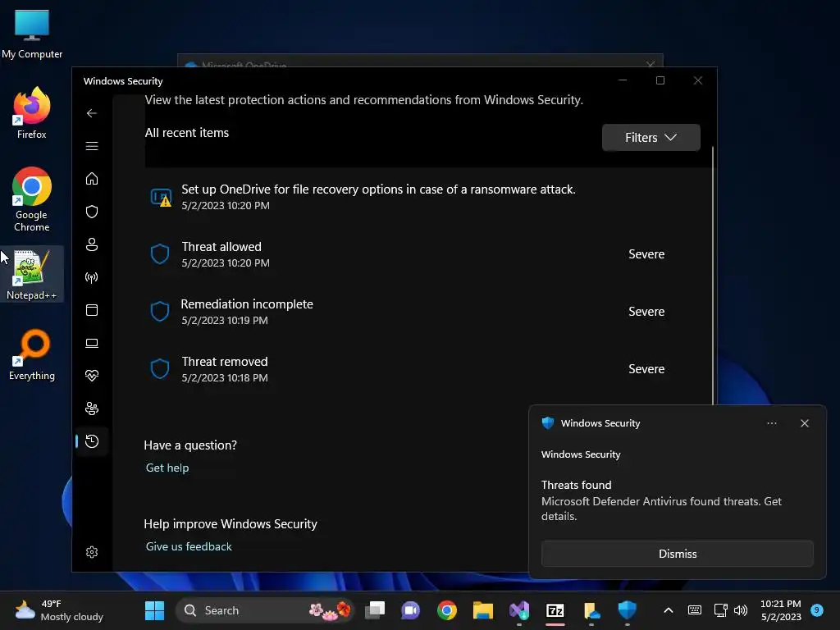Open notification options three-dot menu
This screenshot has width=840, height=630.
771,423
